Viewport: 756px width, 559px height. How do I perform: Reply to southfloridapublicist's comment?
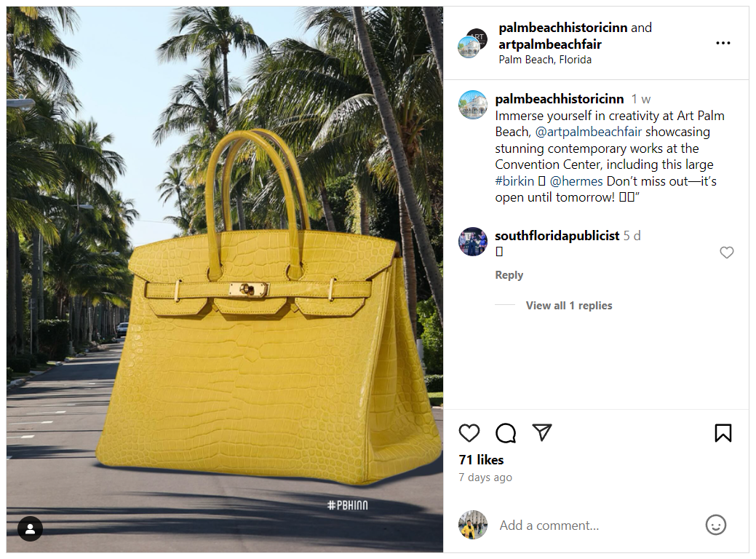pyautogui.click(x=509, y=275)
